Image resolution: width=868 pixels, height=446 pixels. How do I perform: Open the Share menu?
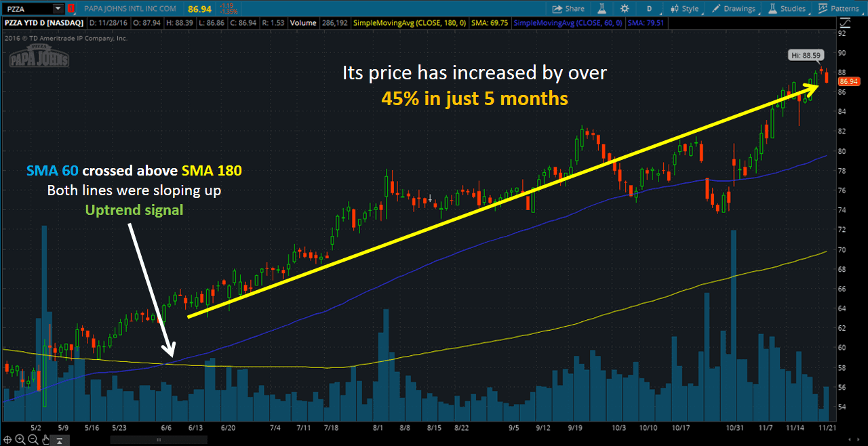point(568,9)
